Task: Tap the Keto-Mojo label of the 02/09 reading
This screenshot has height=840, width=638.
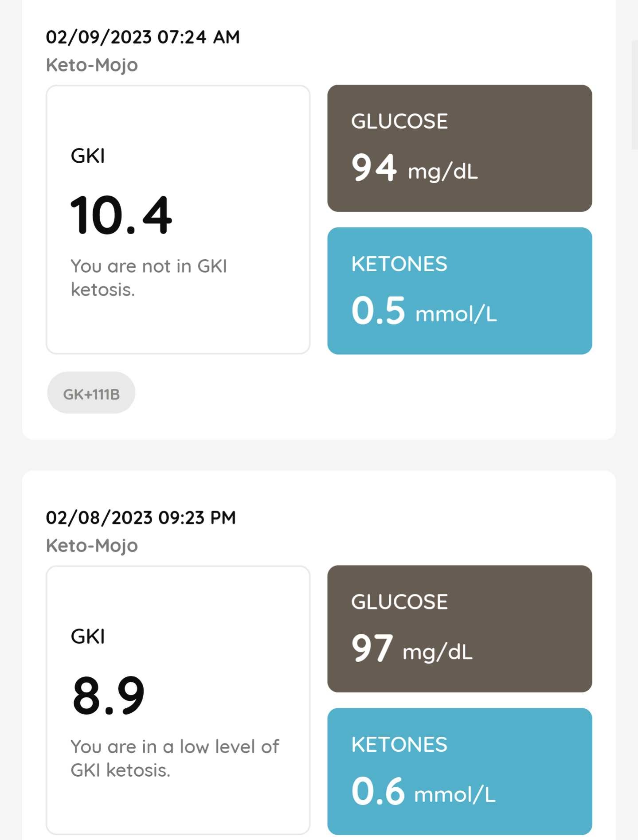Action: pyautogui.click(x=92, y=65)
